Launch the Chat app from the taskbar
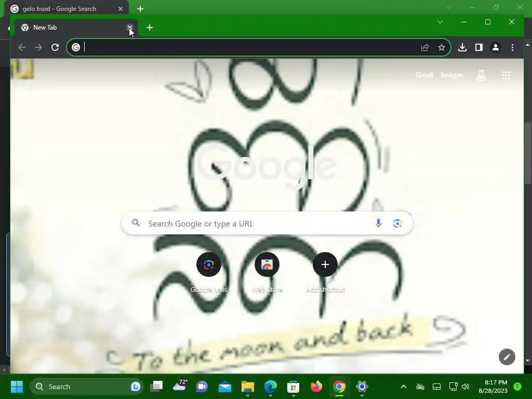Image resolution: width=532 pixels, height=399 pixels. coord(202,387)
